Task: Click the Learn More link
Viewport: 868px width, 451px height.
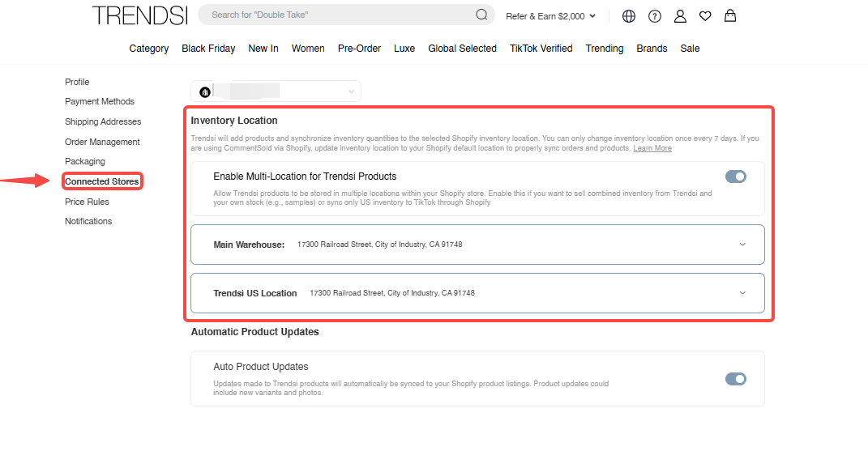Action: tap(652, 147)
